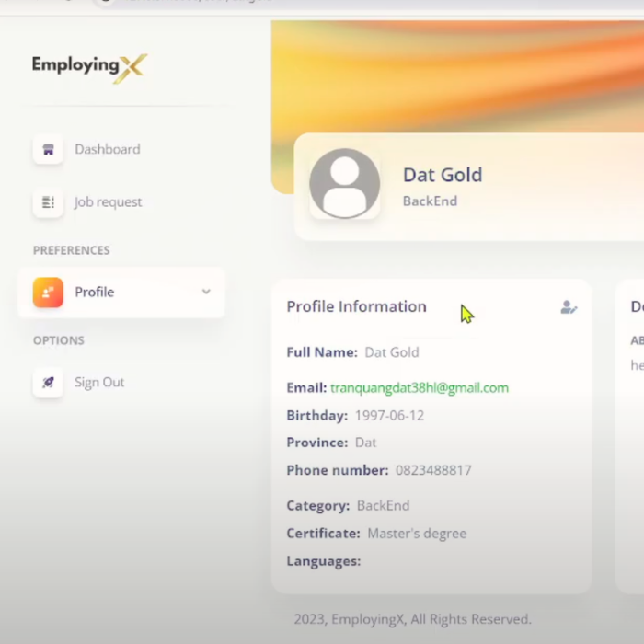The width and height of the screenshot is (644, 644).
Task: Select the Profile text in sidebar
Action: (95, 293)
